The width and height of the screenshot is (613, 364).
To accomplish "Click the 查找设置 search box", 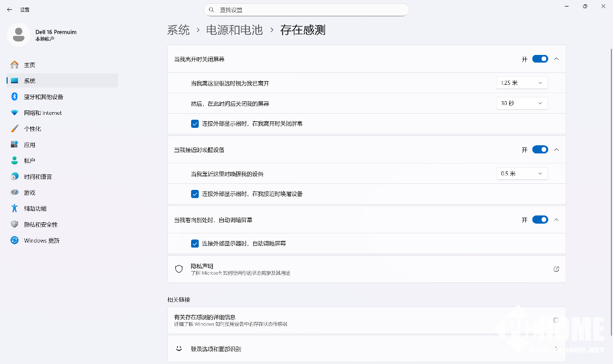I will coord(306,10).
